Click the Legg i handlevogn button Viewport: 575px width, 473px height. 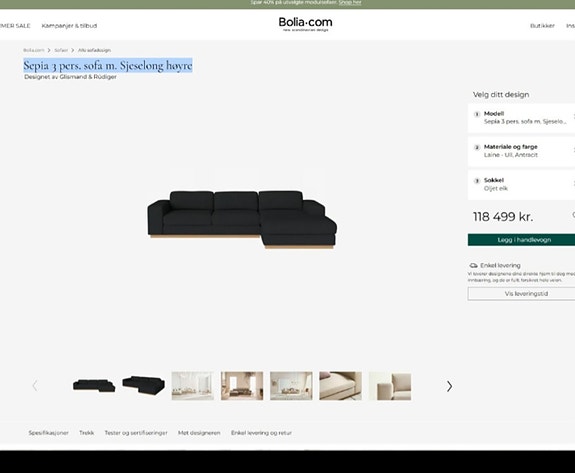pos(521,240)
